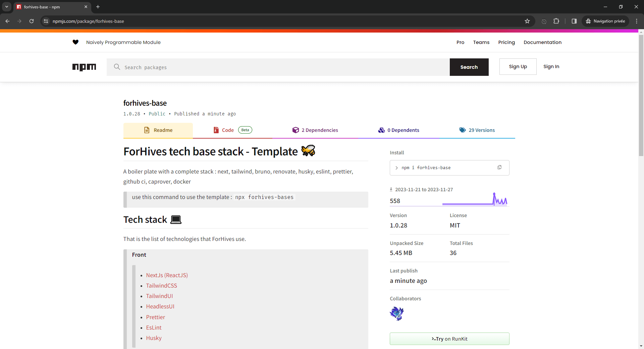Open the TailwindCSS link
This screenshot has height=349, width=644.
[x=161, y=286]
